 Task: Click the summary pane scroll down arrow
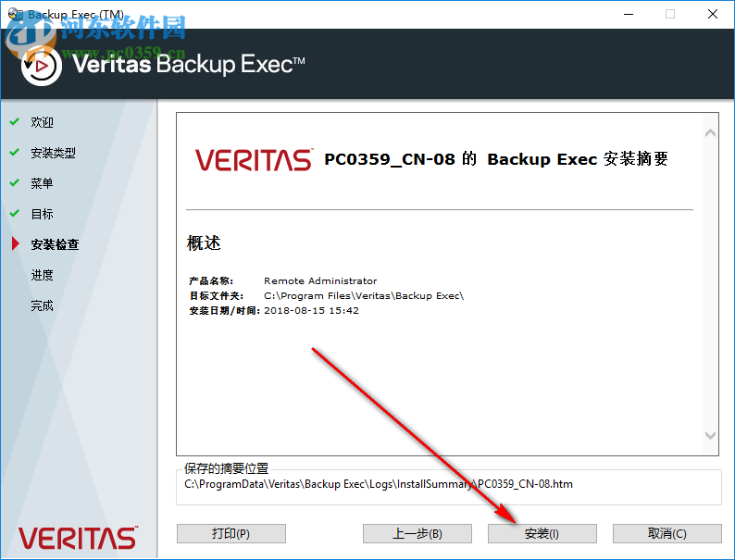(710, 435)
